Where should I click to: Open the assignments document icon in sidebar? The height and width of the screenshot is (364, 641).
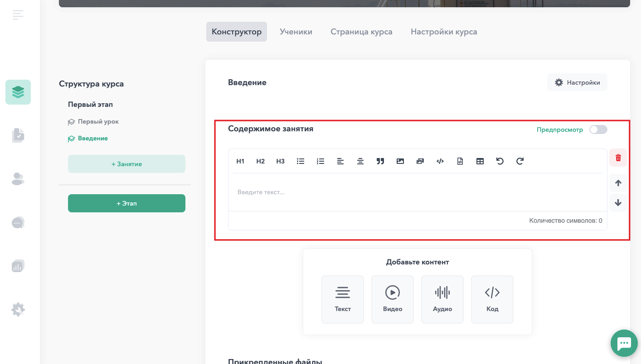point(18,135)
